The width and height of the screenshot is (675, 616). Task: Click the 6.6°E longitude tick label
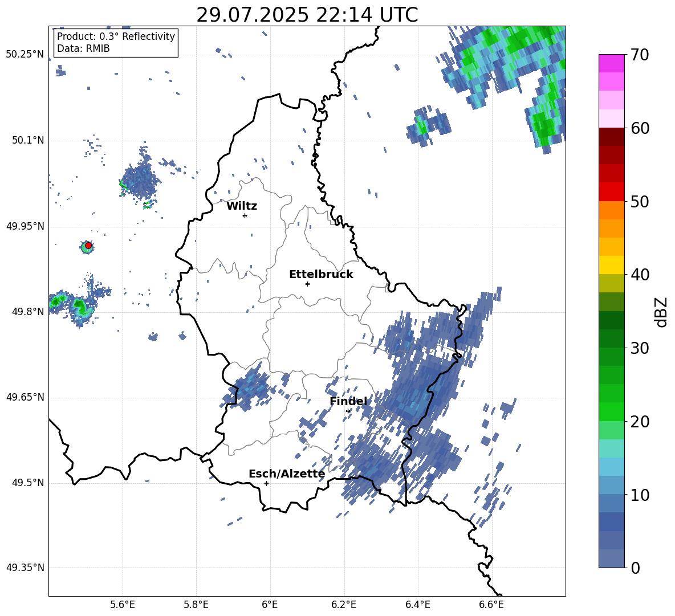(x=491, y=605)
